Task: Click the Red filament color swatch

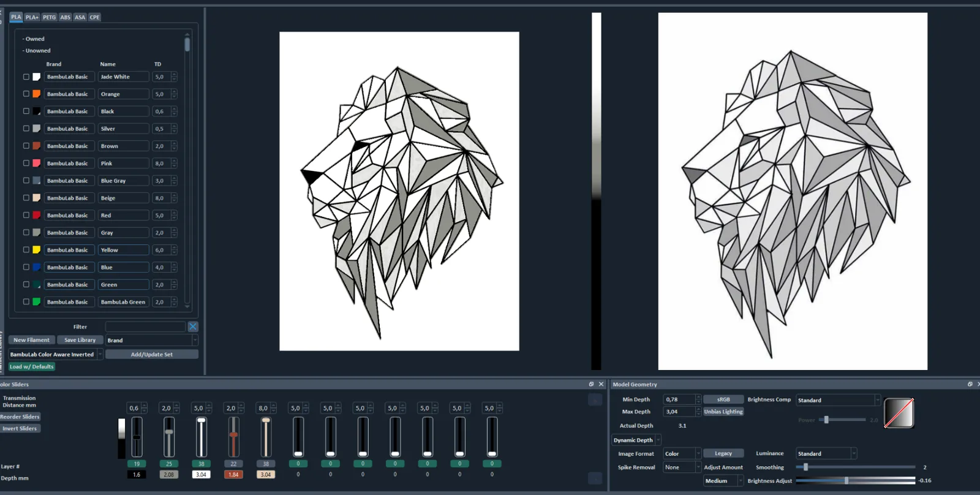Action: (37, 215)
